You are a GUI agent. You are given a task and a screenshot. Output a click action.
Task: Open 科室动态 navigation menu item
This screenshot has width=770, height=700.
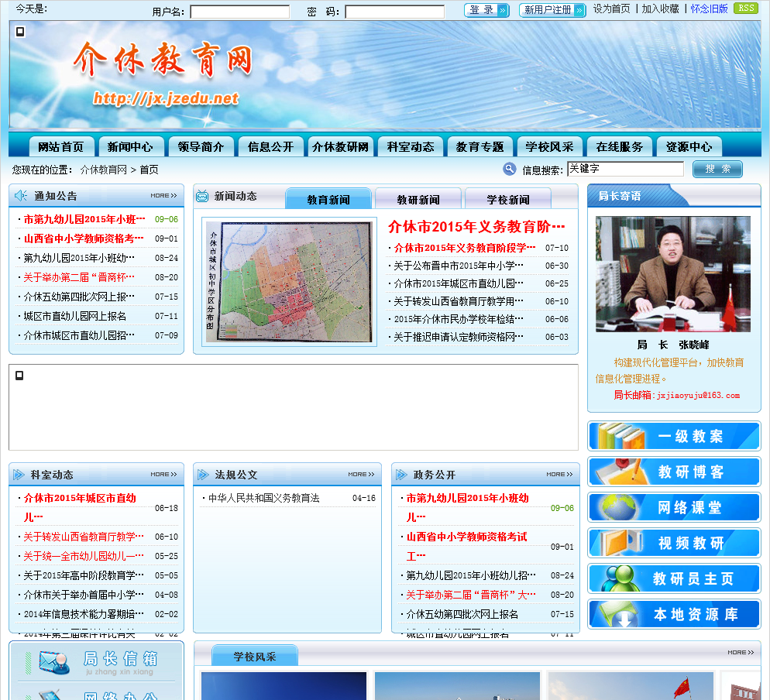(411, 147)
